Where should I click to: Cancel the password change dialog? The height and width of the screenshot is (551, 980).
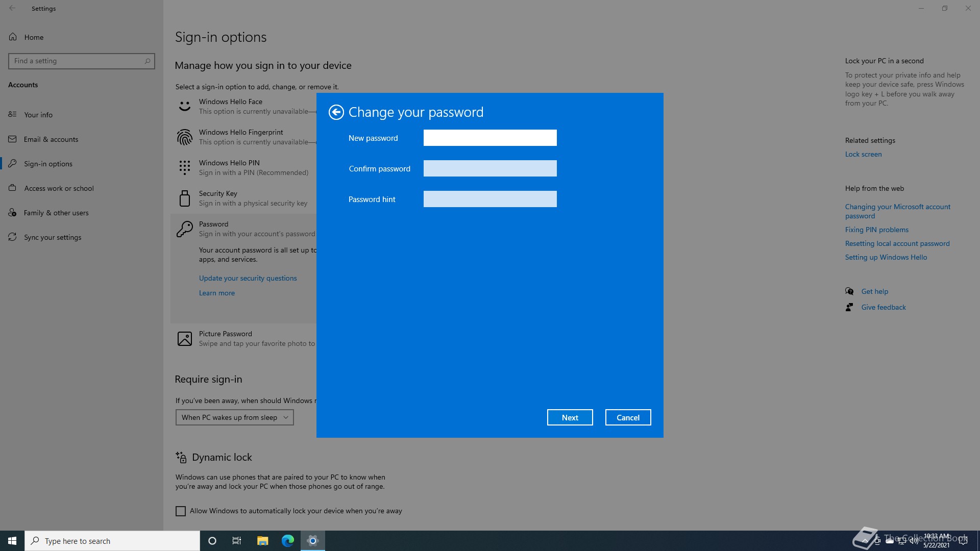[628, 417]
